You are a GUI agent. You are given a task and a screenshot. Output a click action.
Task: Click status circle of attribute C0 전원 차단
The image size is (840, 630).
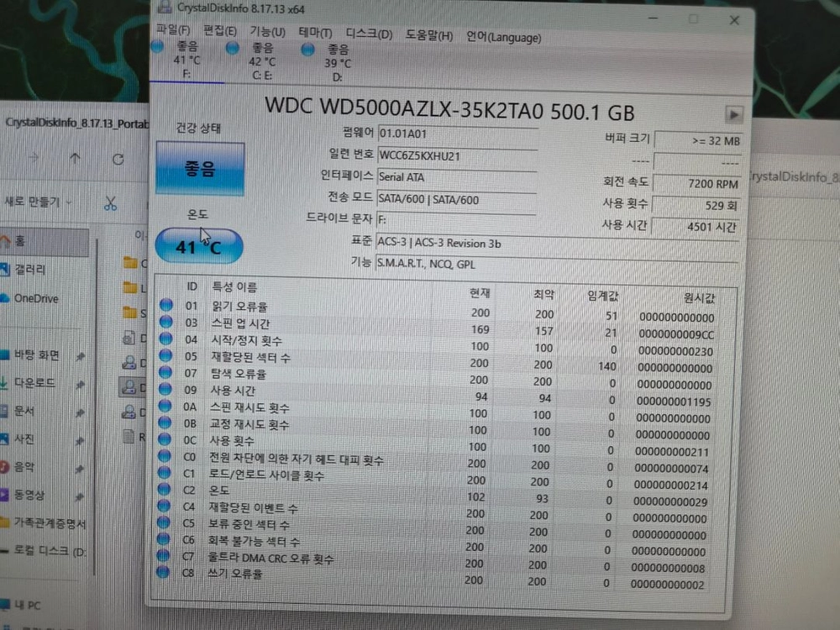point(164,456)
